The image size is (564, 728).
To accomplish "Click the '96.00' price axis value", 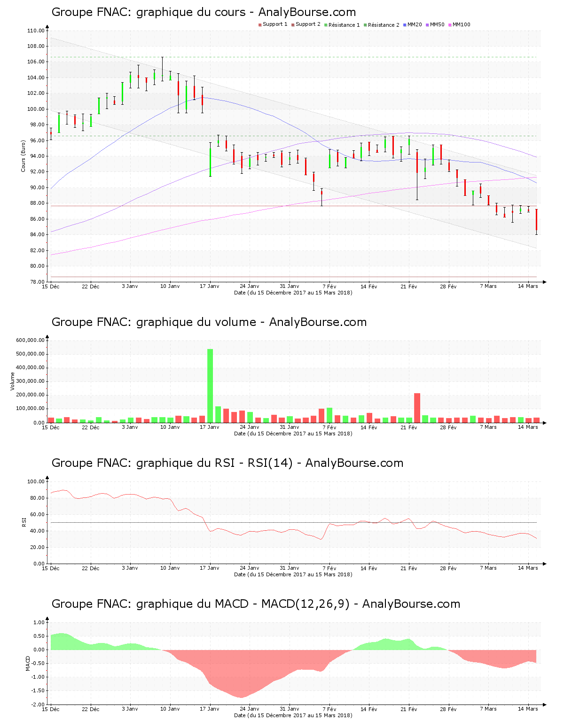I will click(37, 140).
